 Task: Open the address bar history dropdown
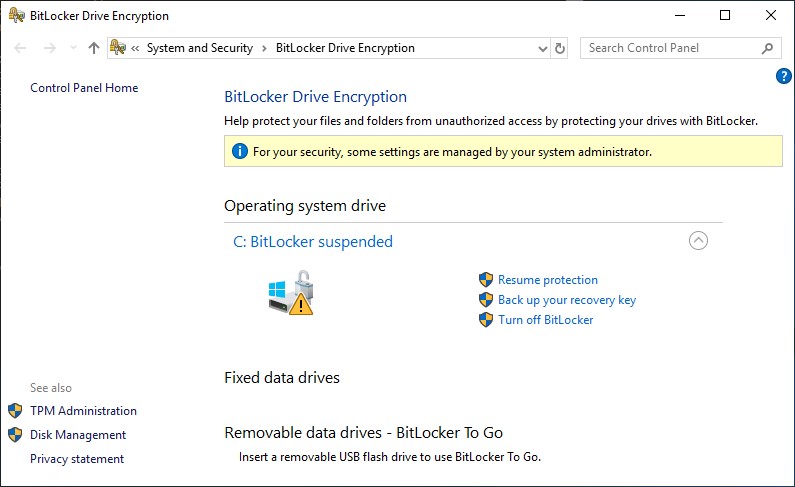543,48
